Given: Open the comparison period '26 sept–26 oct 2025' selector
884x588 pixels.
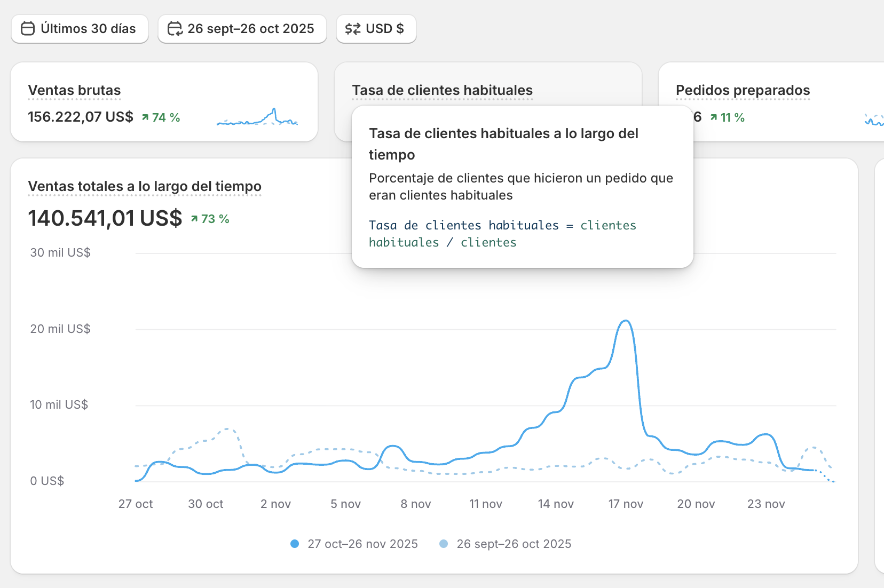Looking at the screenshot, I should pos(242,29).
